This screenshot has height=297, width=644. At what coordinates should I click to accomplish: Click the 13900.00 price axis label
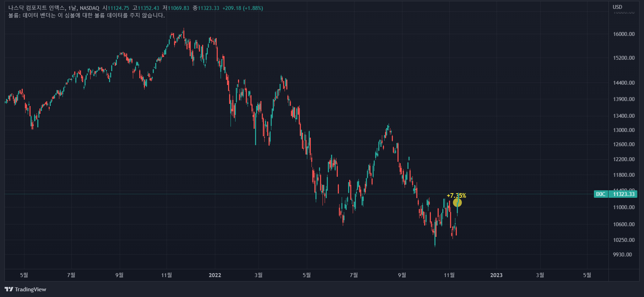pyautogui.click(x=624, y=99)
